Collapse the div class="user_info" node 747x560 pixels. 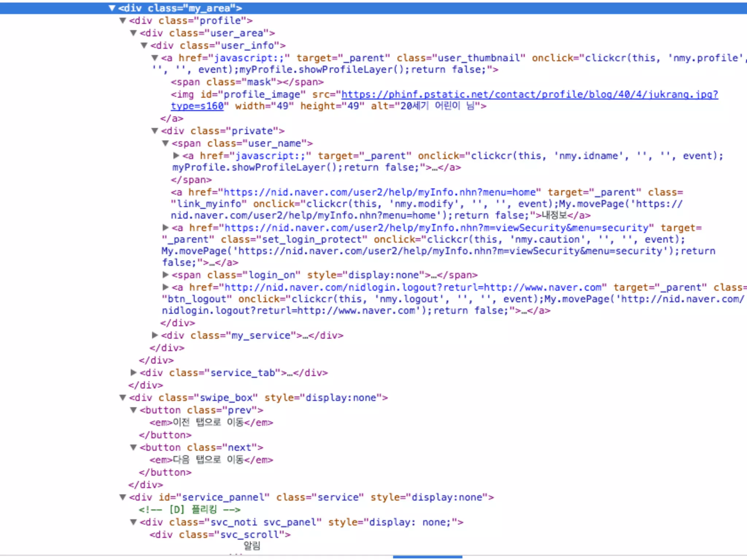(144, 45)
